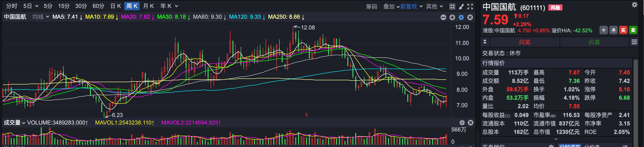Click the VOLUME:3489283.000 value label
Image resolution: width=644 pixels, height=147 pixels.
click(x=57, y=123)
